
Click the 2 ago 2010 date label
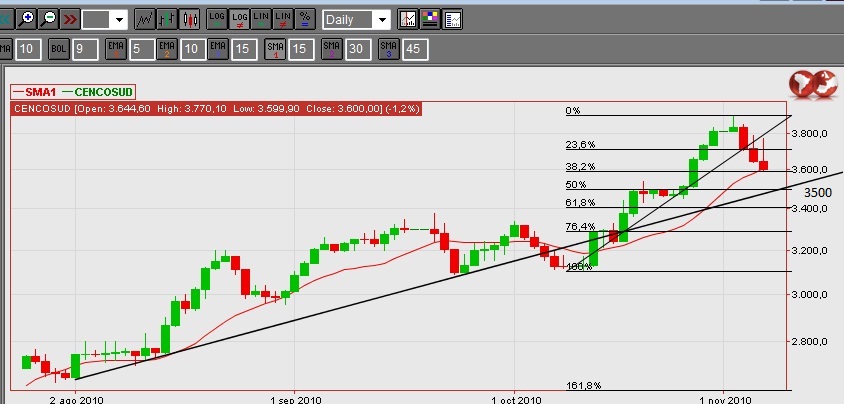tap(76, 400)
